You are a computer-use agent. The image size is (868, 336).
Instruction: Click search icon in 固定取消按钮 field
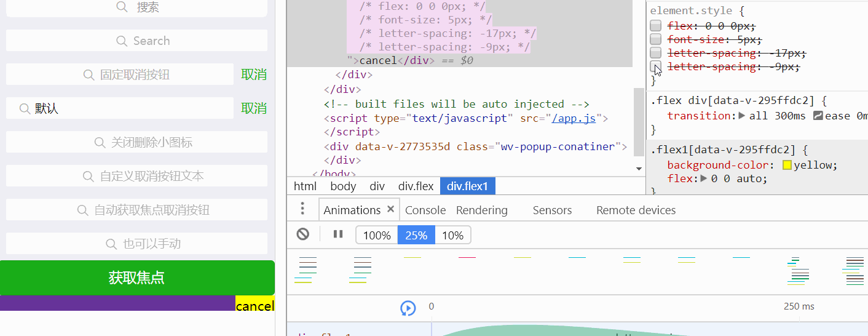(x=89, y=74)
